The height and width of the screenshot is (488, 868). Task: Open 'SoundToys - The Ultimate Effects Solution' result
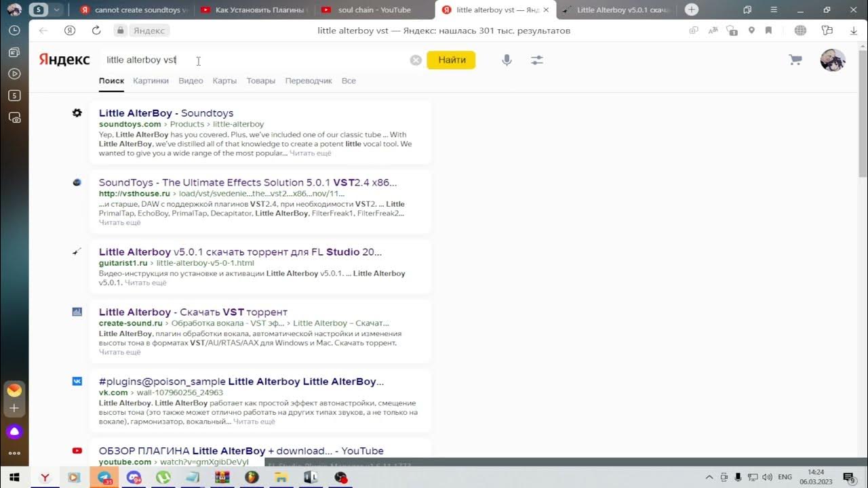(x=248, y=182)
